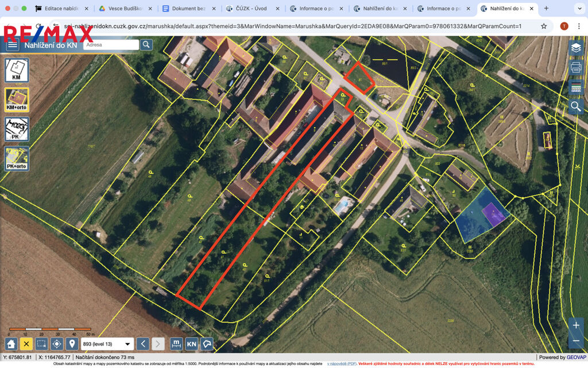
Task: Click the Adresa search field
Action: [110, 45]
